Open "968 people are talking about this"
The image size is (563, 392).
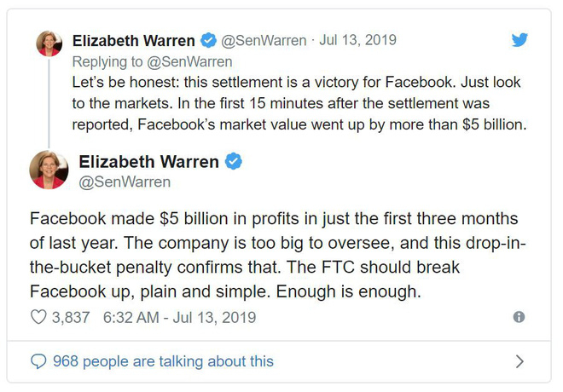(x=163, y=361)
